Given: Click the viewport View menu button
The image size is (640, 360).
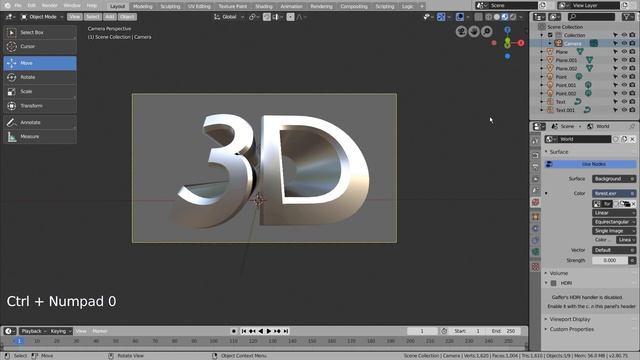Looking at the screenshot, I should (74, 17).
